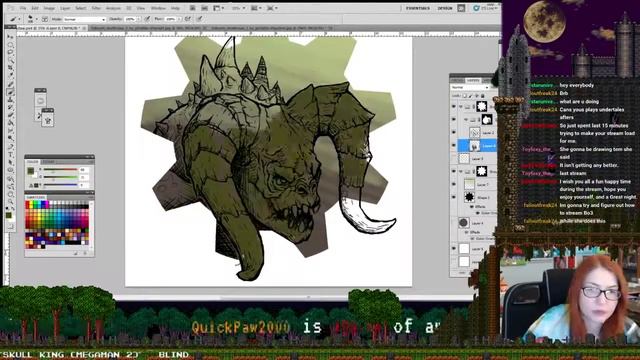Select the Crop tool
The height and width of the screenshot is (360, 640).
(x=10, y=68)
